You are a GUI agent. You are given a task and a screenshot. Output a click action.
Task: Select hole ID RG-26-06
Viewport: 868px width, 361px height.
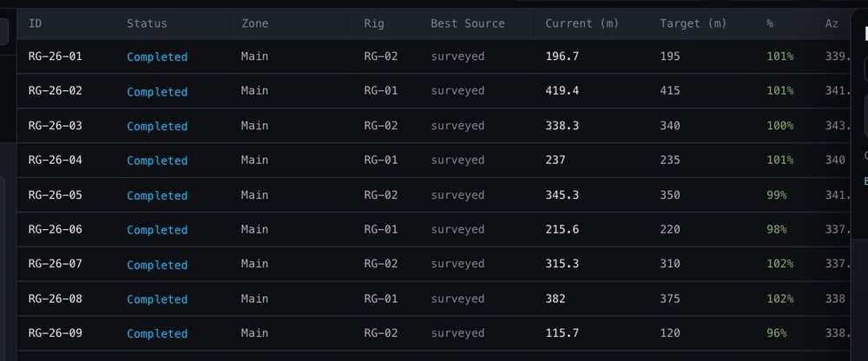(56, 229)
